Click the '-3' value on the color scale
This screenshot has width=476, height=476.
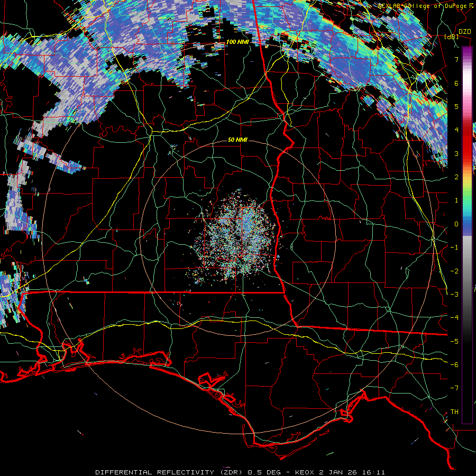click(454, 295)
